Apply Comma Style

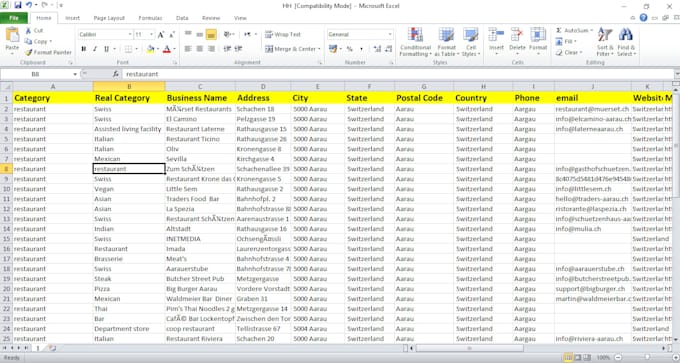[361, 49]
